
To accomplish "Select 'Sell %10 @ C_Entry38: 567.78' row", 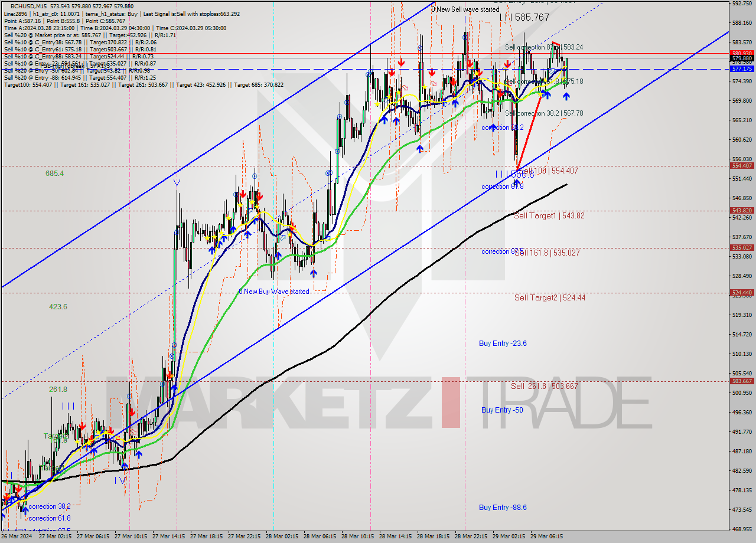I will tap(80, 42).
